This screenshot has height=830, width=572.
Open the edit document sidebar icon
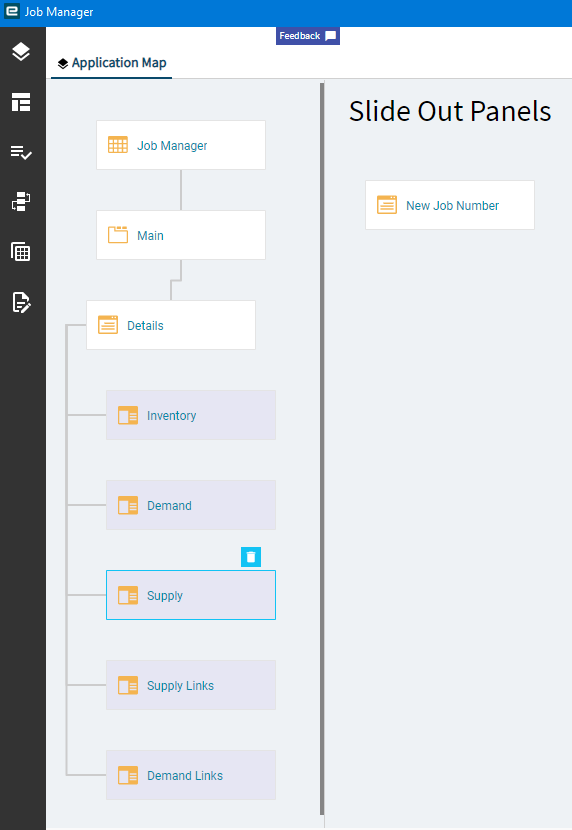tap(21, 302)
